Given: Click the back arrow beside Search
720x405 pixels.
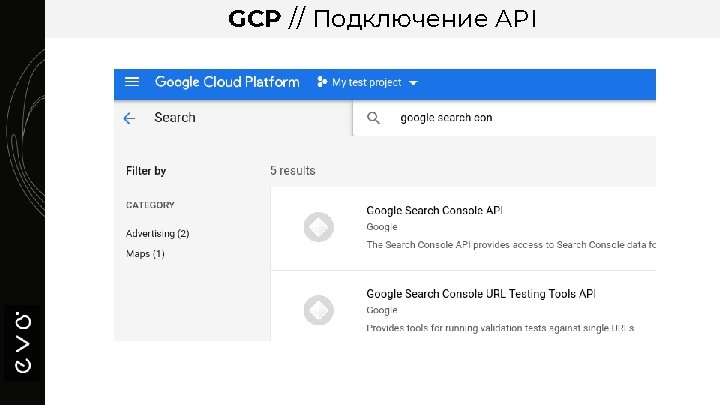Looking at the screenshot, I should click(129, 118).
